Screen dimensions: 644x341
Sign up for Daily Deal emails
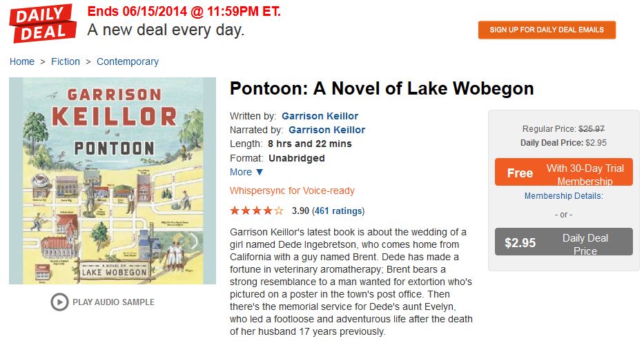[x=547, y=30]
